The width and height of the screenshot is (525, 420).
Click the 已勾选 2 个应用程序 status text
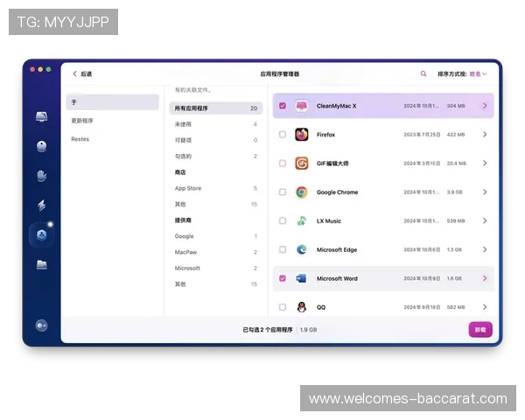pyautogui.click(x=268, y=330)
